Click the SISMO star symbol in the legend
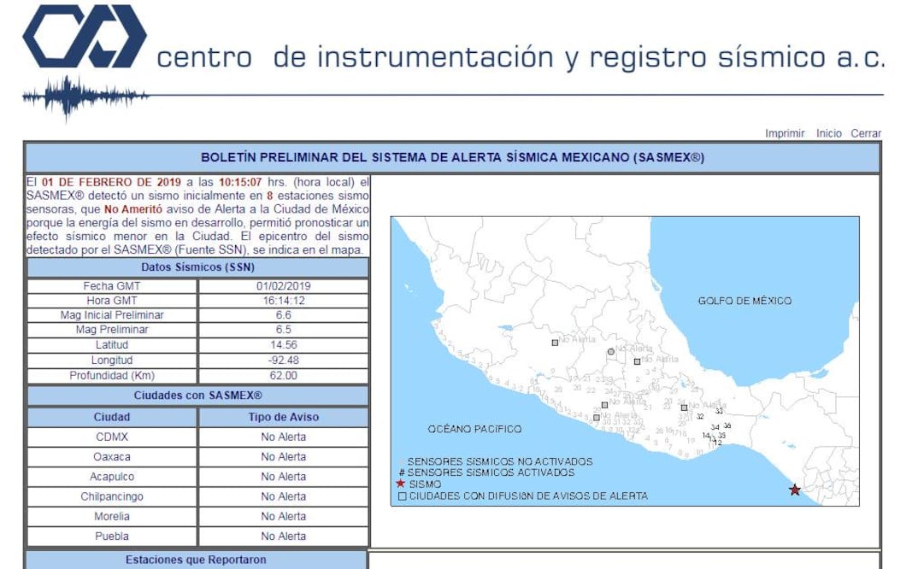The width and height of the screenshot is (924, 569). (x=398, y=484)
